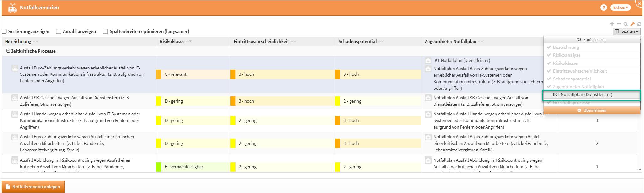Click scenario icon beside Ausfall SB-Geschäft row

[x=15, y=98]
